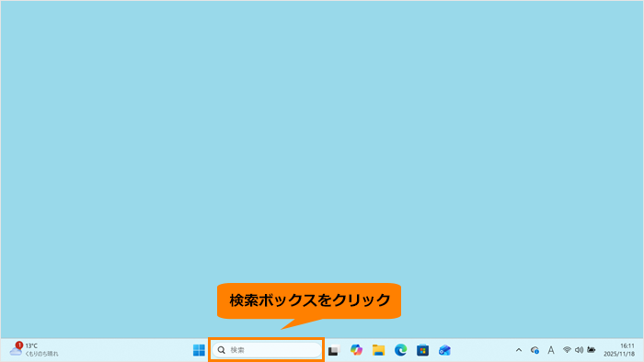This screenshot has height=362, width=644.
Task: Launch Copilot from the taskbar
Action: [356, 350]
